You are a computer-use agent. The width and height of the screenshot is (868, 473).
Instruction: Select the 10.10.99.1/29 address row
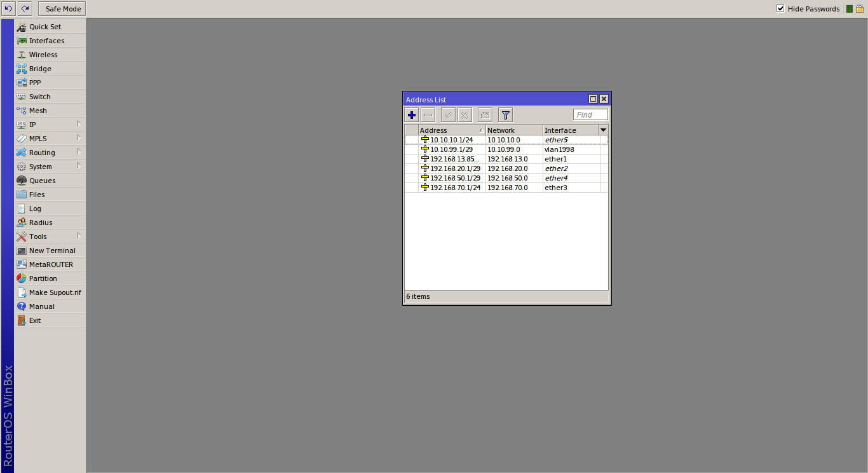click(x=506, y=149)
